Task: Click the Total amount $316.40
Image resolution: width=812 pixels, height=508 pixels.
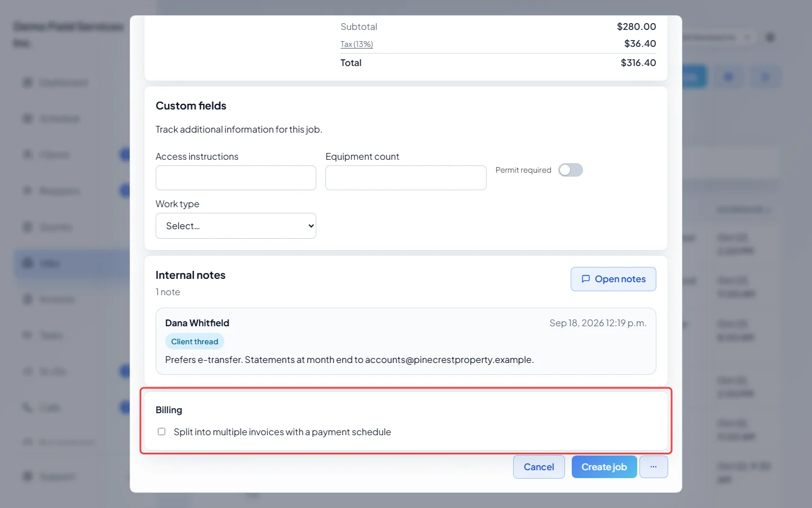Action: point(638,63)
